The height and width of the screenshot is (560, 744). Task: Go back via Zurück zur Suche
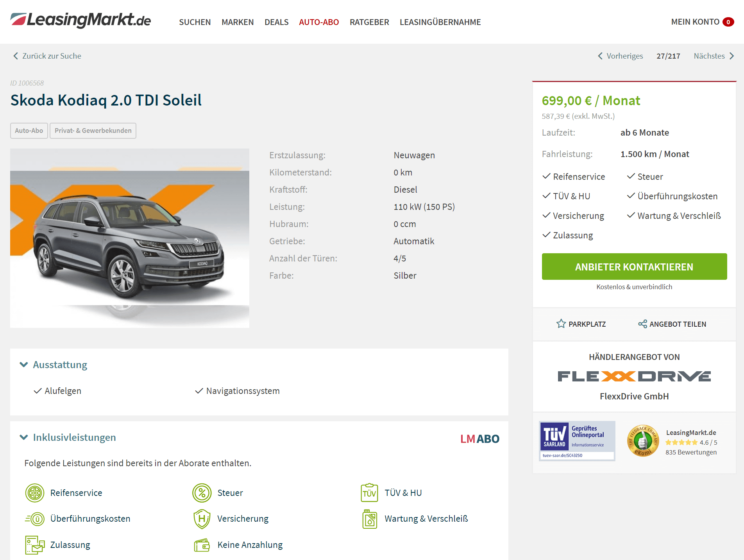coord(47,56)
